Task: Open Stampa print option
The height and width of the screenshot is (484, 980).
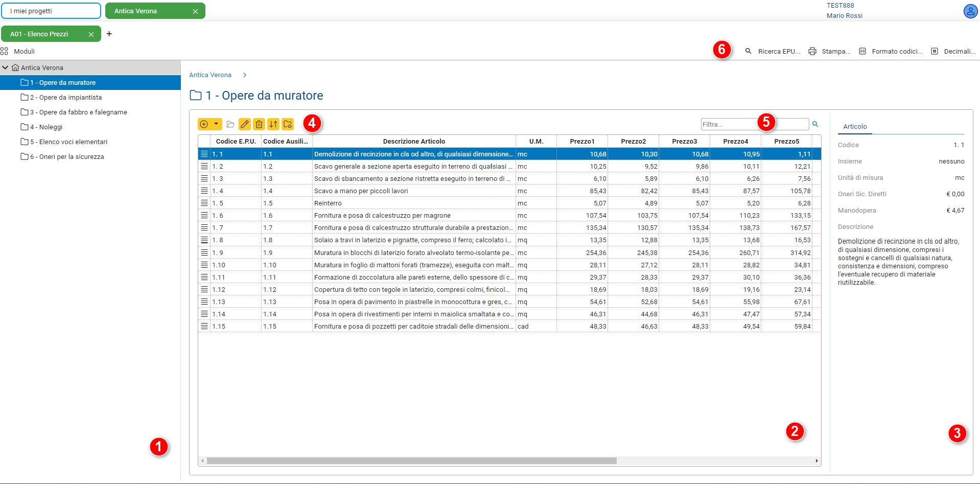Action: tap(829, 51)
